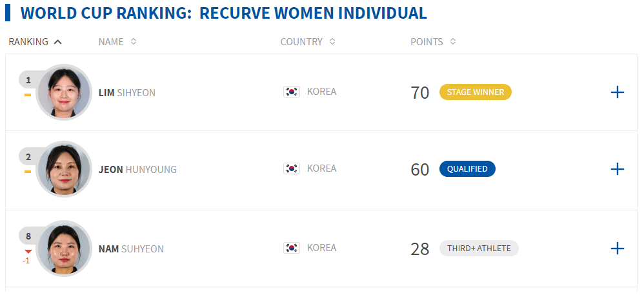The image size is (644, 295).
Task: Open JEON Hunyoung athlete name link
Action: point(137,170)
